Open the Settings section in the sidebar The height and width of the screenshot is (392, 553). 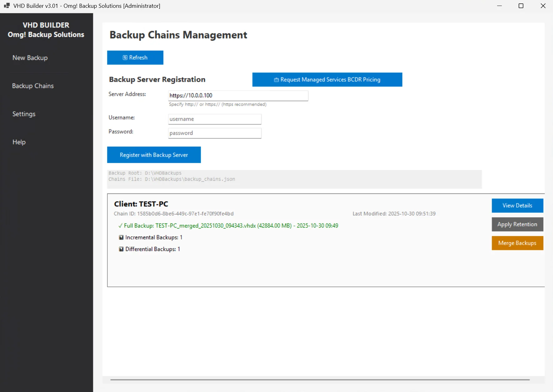(x=24, y=114)
